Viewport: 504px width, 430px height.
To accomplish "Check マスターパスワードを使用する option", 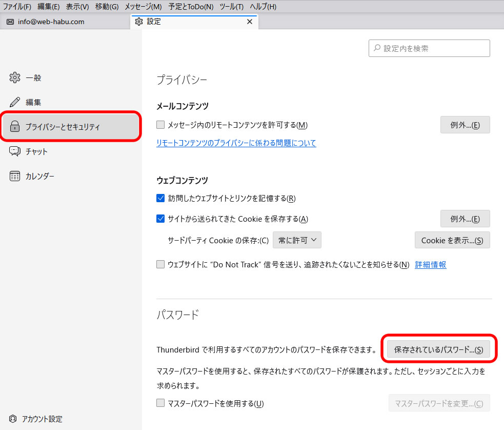I will pos(160,403).
